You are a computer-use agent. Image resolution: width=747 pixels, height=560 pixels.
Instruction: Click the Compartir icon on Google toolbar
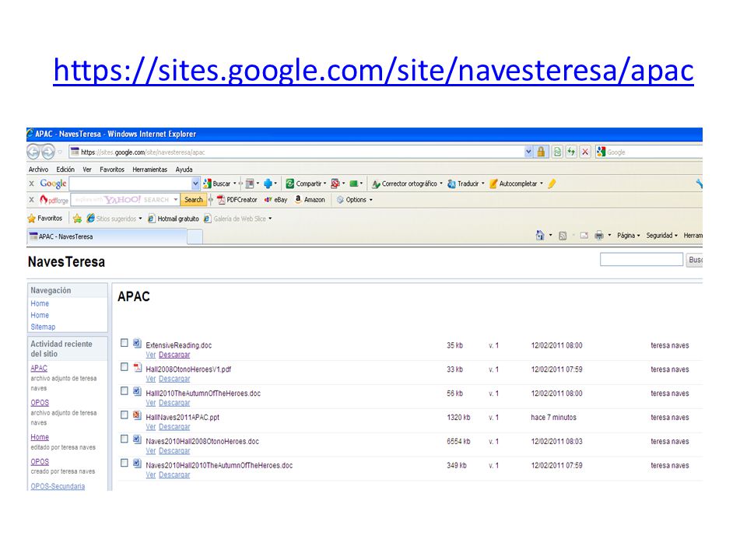point(289,184)
